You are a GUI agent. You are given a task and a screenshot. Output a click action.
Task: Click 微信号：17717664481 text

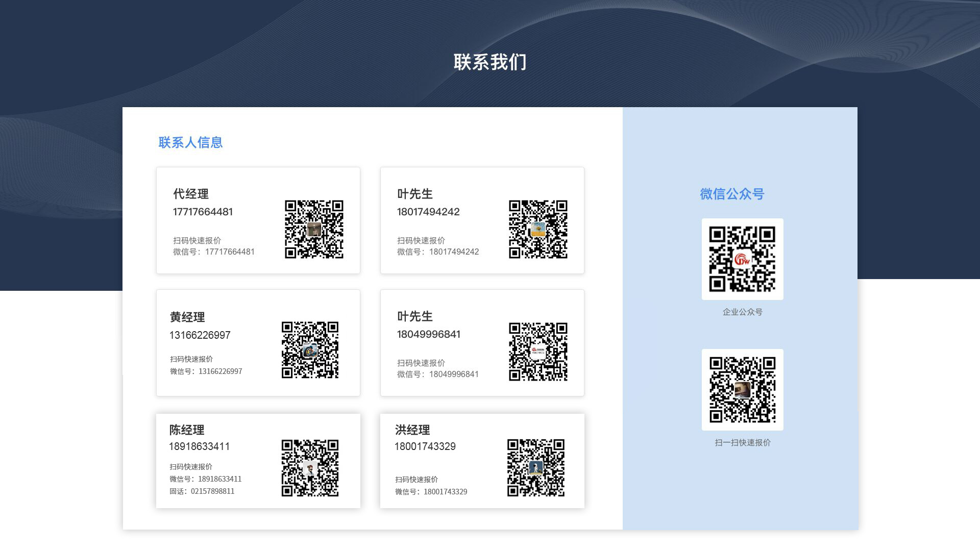tap(213, 252)
